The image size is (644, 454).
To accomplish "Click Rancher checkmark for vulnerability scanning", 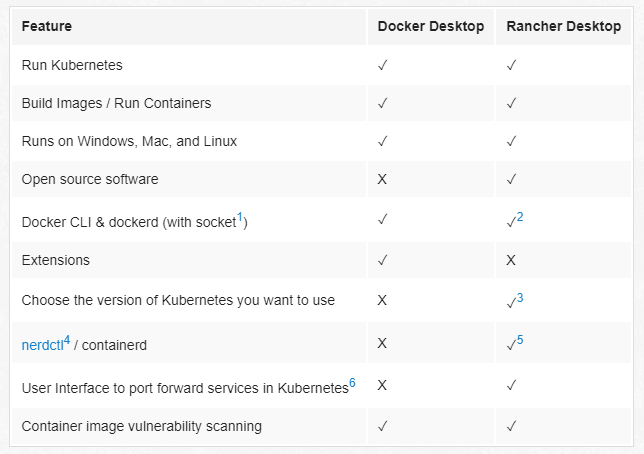I will (511, 426).
